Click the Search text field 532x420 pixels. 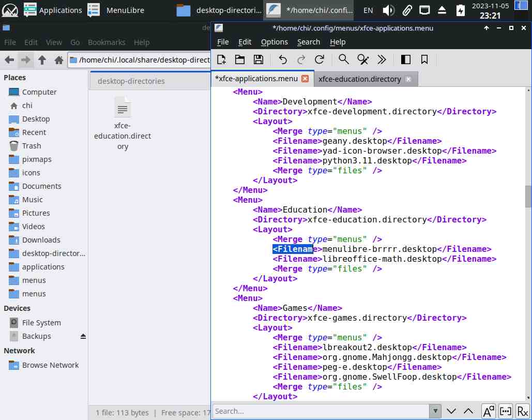[x=321, y=411]
